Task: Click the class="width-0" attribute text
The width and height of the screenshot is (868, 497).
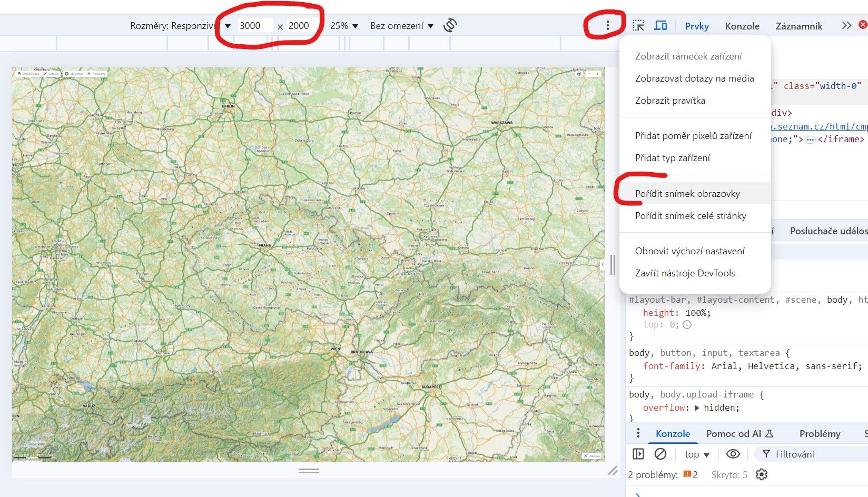Action: pos(822,86)
